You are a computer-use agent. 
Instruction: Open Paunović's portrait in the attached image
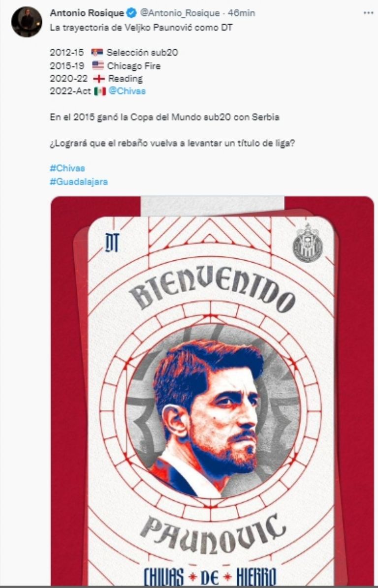(212, 411)
